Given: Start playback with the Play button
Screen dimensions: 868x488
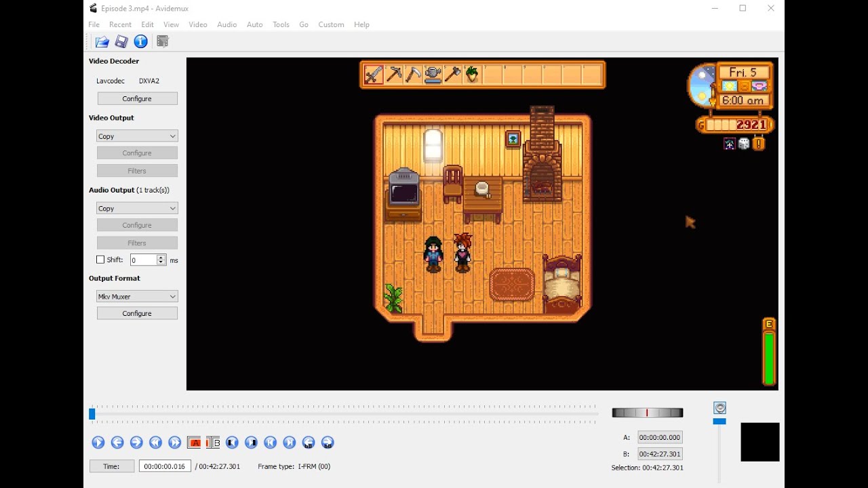Looking at the screenshot, I should [x=98, y=443].
